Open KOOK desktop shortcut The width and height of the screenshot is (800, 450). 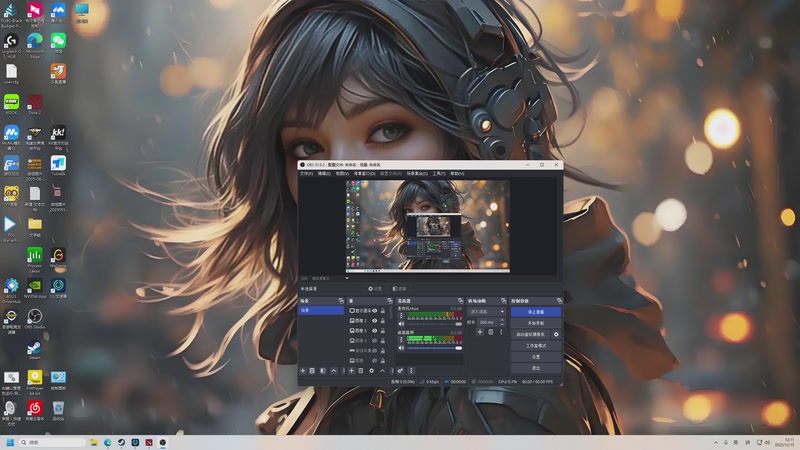click(11, 105)
